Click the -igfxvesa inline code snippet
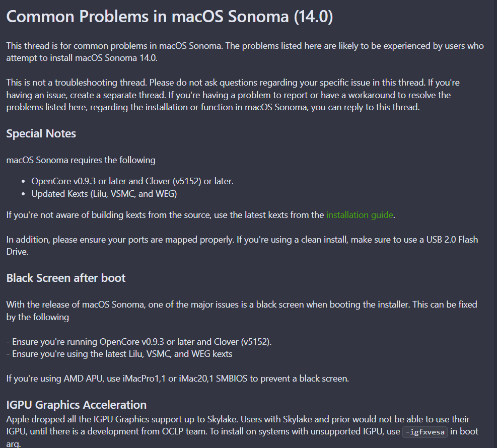 pyautogui.click(x=425, y=432)
